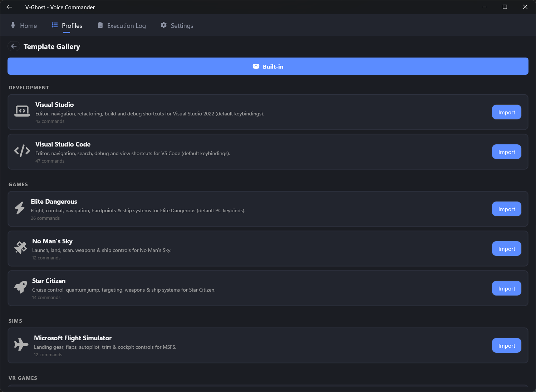Open the Settings tab
This screenshot has height=392, width=536.
177,26
